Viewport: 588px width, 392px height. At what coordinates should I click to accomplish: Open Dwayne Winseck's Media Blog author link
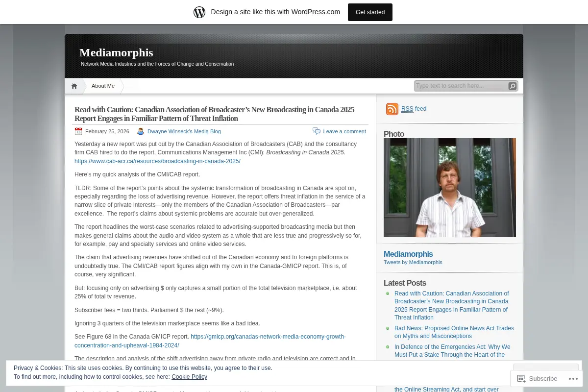[184, 131]
